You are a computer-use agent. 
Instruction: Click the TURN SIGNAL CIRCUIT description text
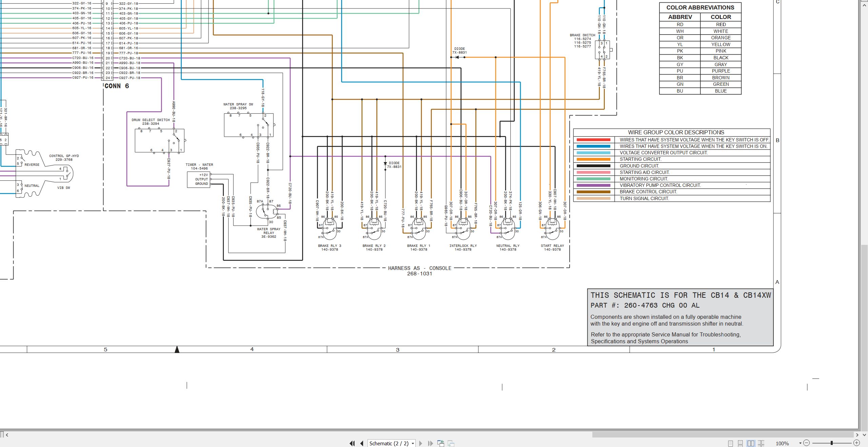(x=644, y=198)
